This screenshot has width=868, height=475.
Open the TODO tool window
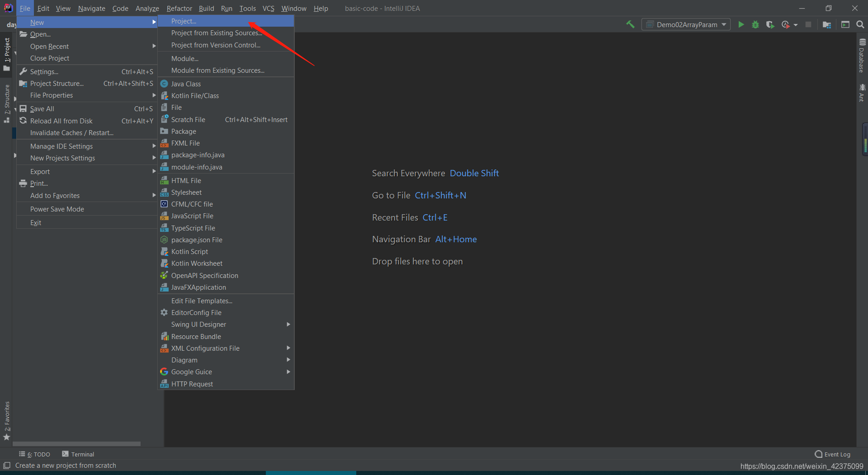[x=34, y=454]
